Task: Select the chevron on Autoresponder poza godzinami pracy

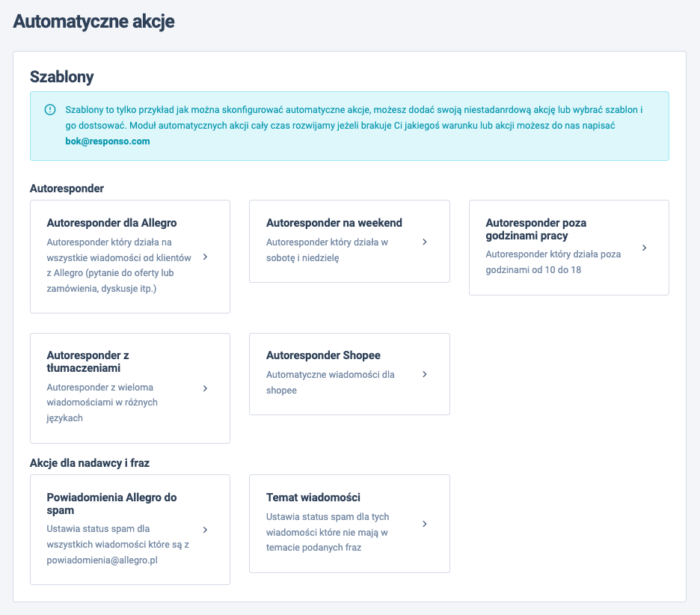Action: (644, 248)
